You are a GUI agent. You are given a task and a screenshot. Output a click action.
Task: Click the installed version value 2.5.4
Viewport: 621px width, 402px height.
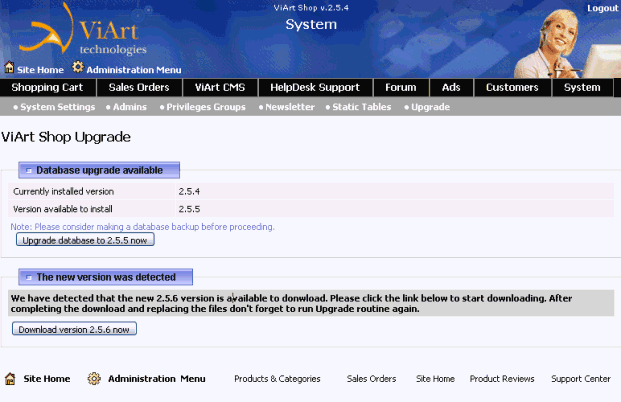coord(189,191)
